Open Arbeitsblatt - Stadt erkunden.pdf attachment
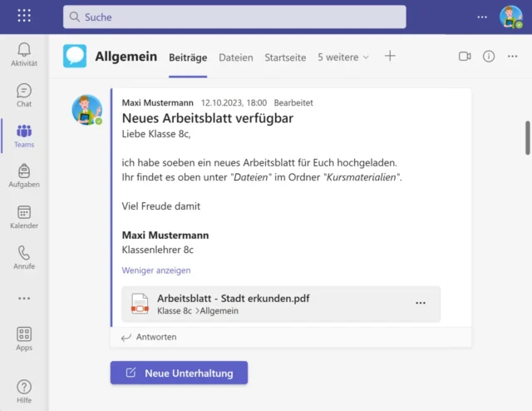This screenshot has height=411, width=532. pos(233,299)
